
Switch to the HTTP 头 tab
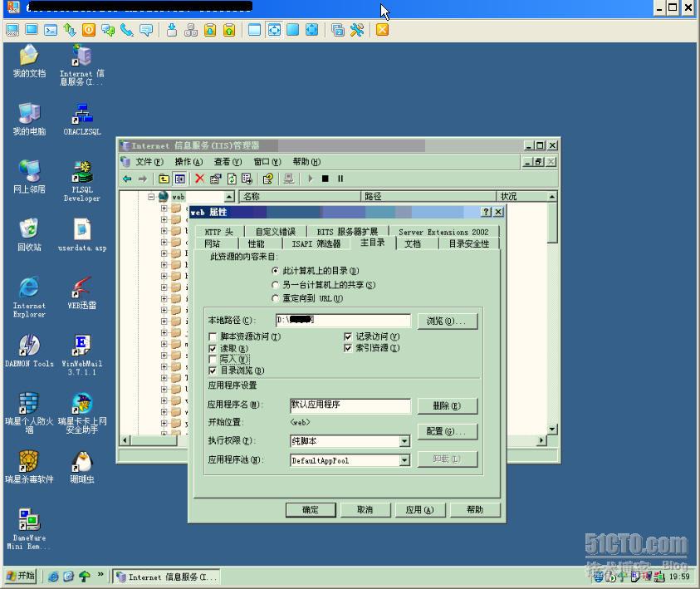(x=218, y=232)
